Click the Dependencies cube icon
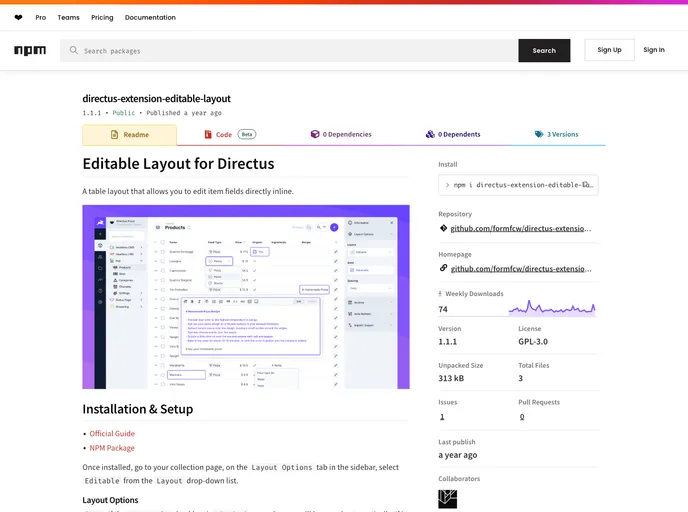Image resolution: width=688 pixels, height=512 pixels. click(315, 134)
